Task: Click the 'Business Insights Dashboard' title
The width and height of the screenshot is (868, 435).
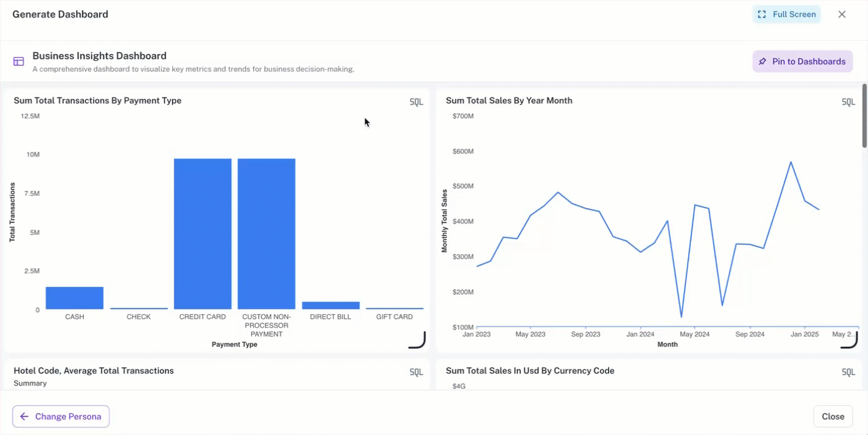Action: click(x=100, y=56)
